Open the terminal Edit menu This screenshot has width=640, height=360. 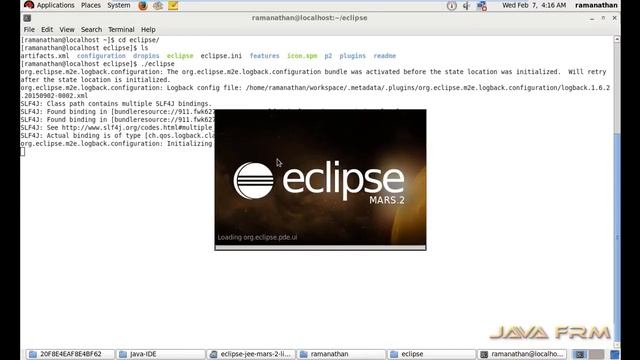coord(47,29)
